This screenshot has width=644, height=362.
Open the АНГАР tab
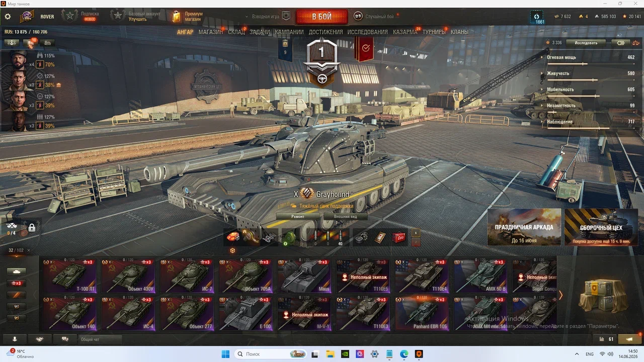pyautogui.click(x=185, y=32)
